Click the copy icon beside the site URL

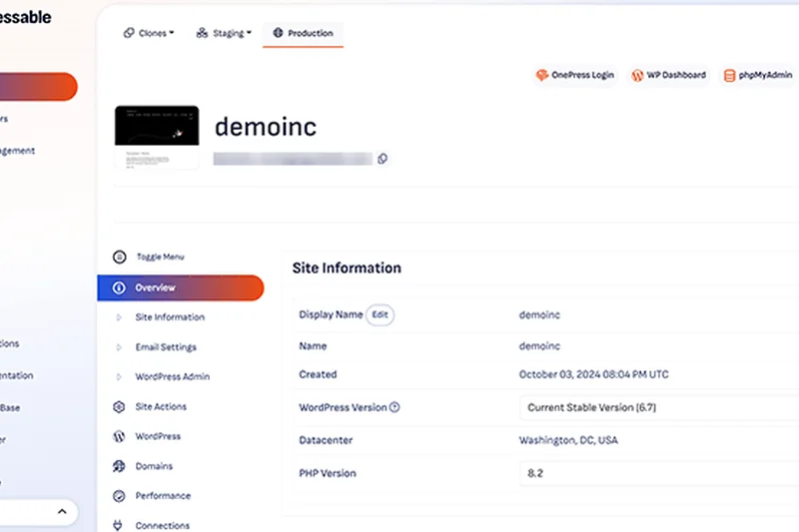(x=383, y=159)
